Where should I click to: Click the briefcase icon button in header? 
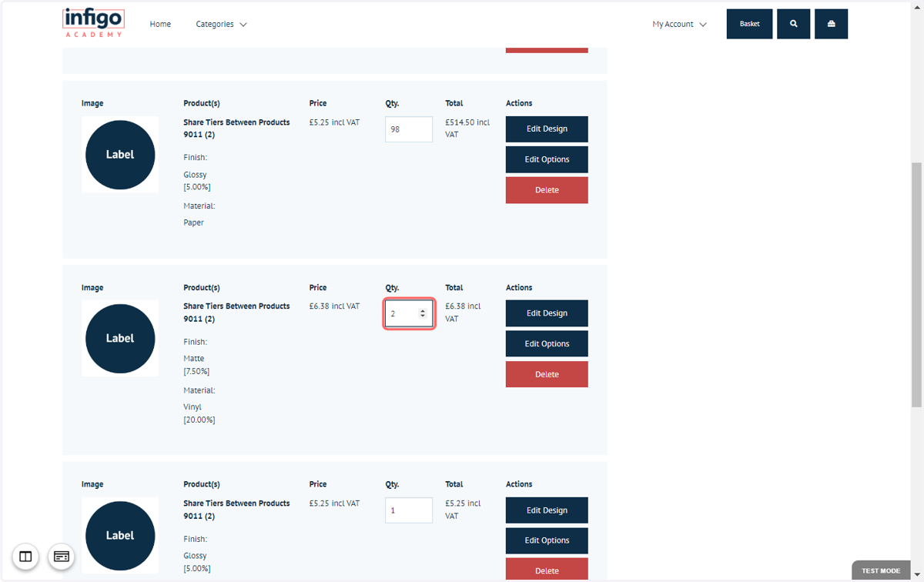[832, 24]
